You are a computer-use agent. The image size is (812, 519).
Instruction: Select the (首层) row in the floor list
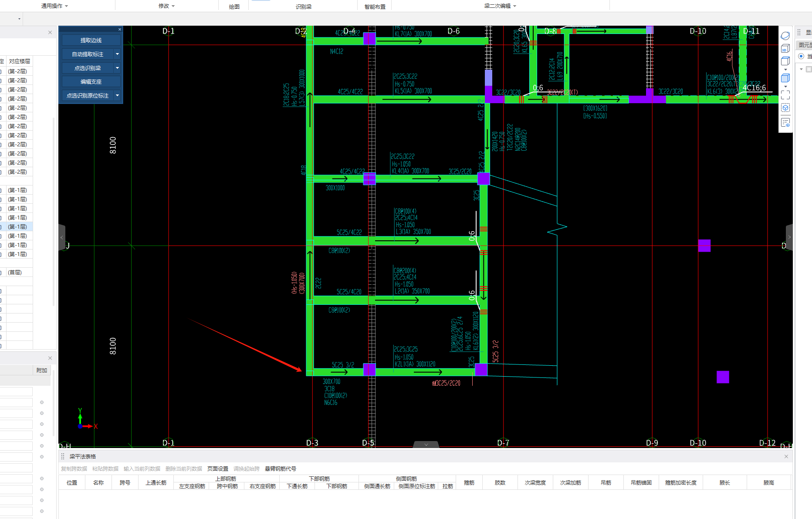tap(16, 272)
